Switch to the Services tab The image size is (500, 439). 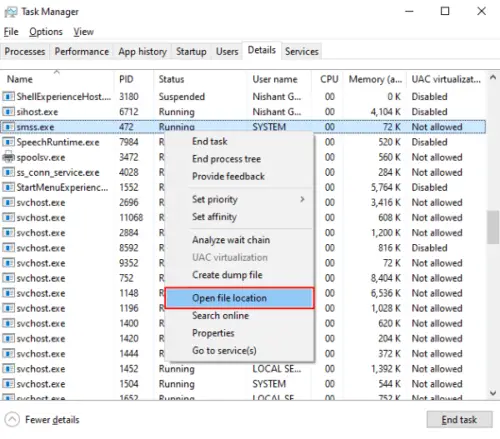pos(302,51)
